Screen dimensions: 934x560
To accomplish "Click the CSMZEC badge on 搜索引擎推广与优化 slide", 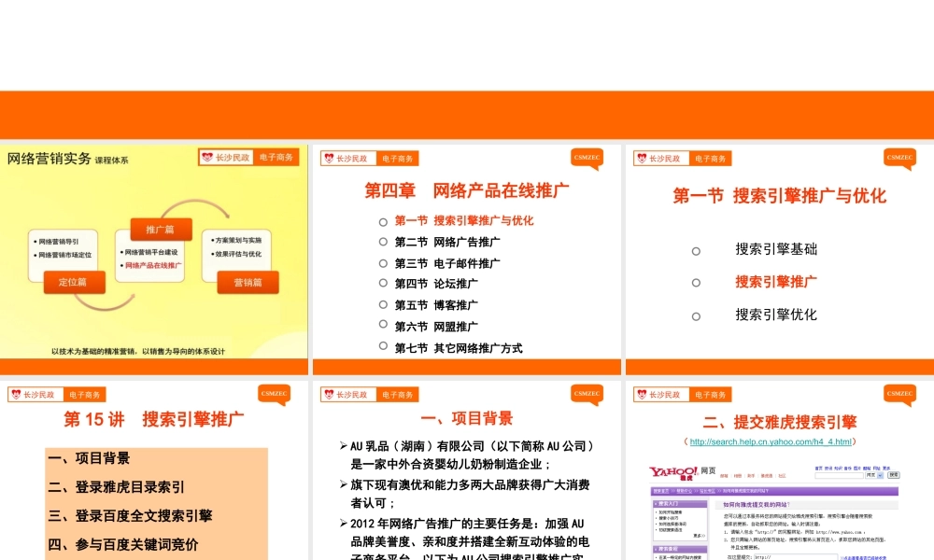I will (x=900, y=158).
